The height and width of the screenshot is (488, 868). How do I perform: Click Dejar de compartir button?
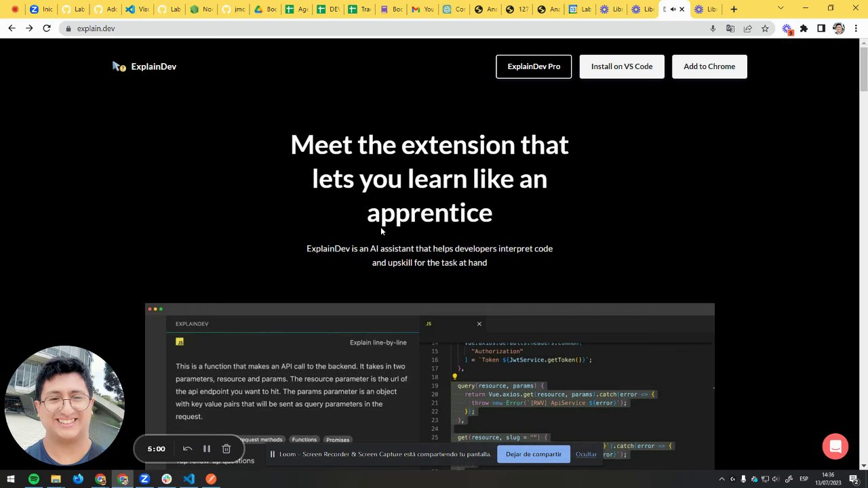[x=534, y=454]
